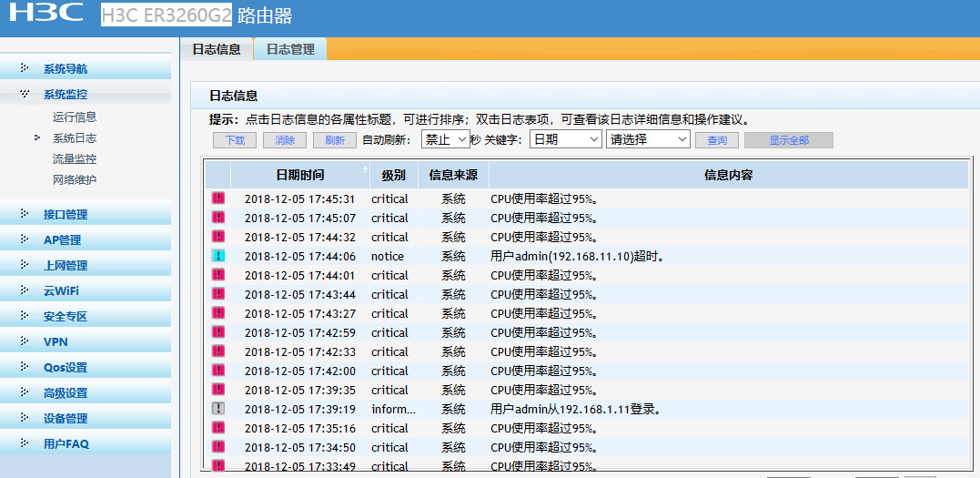Expand 云WiFi menu section
This screenshot has width=980, height=478.
coord(86,290)
